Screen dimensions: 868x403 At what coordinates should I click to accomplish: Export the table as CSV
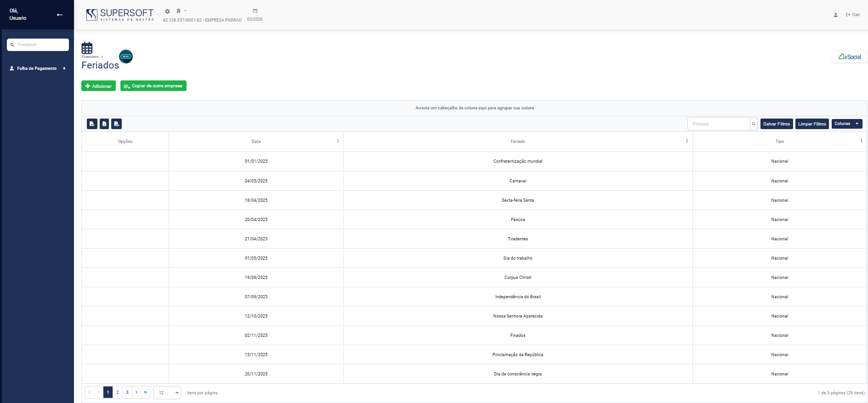(x=117, y=124)
